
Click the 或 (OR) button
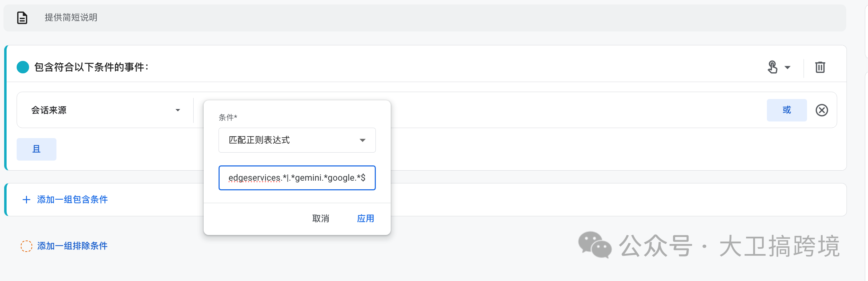787,110
